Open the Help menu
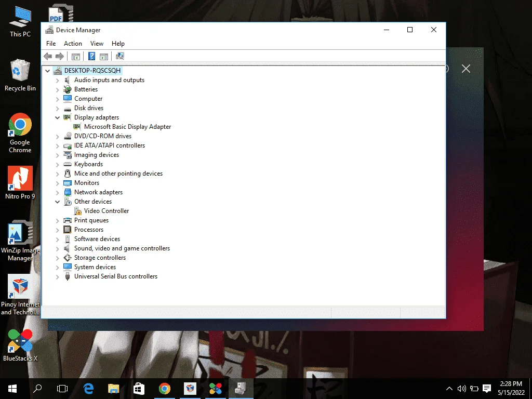 (x=118, y=44)
